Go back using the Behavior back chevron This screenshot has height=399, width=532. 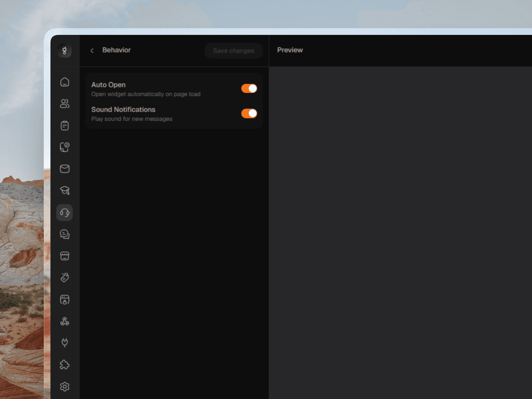tap(92, 51)
